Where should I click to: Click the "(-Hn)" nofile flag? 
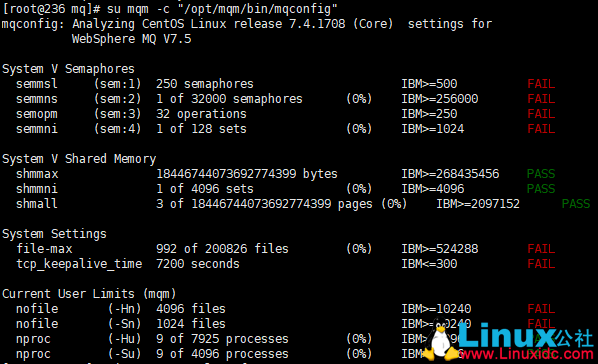pos(124,309)
